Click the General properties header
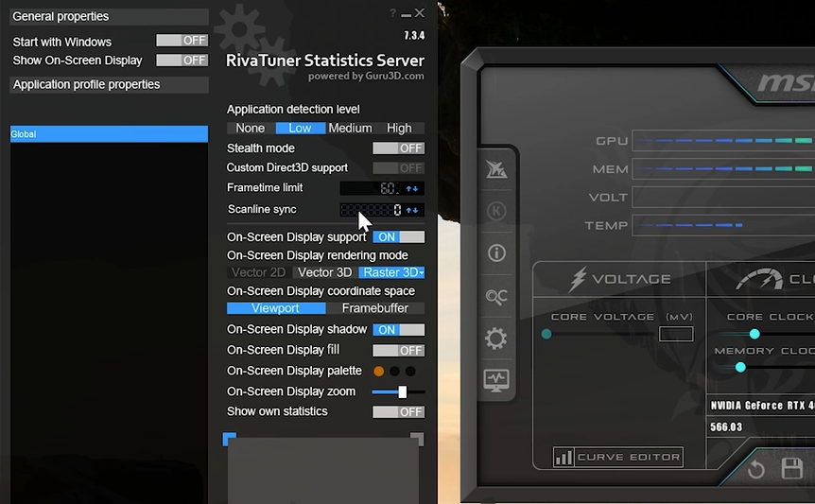The image size is (815, 504). (x=109, y=17)
